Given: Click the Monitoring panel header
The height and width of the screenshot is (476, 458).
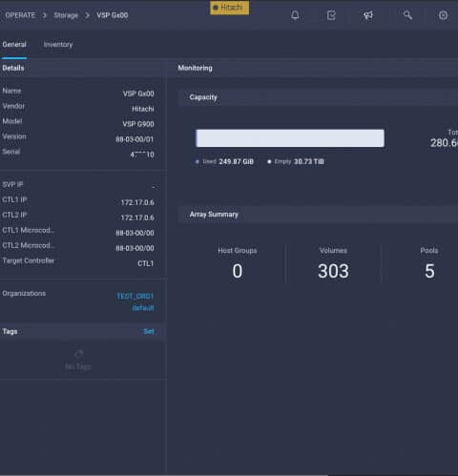Looking at the screenshot, I should click(313, 68).
